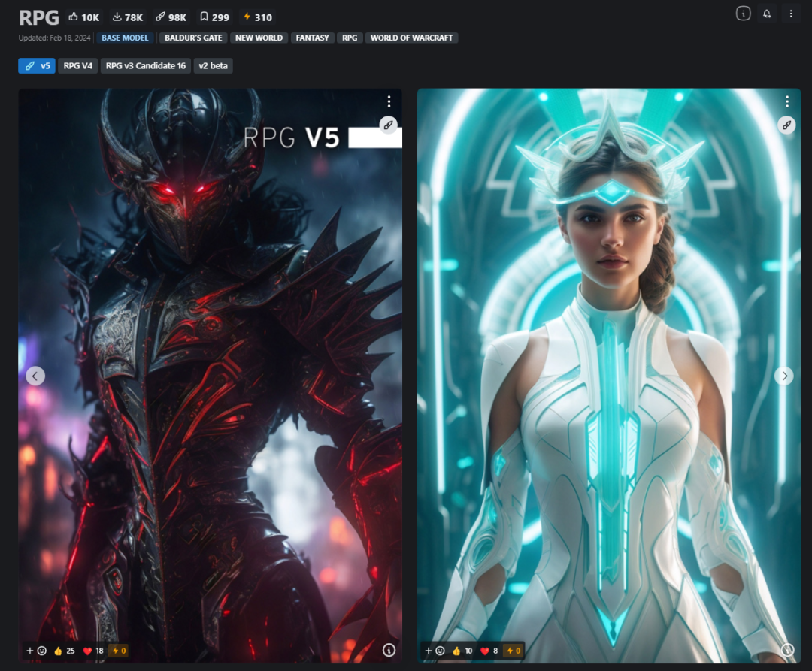
Task: Click the WORLD OF WARCRAFT tag
Action: pos(412,38)
